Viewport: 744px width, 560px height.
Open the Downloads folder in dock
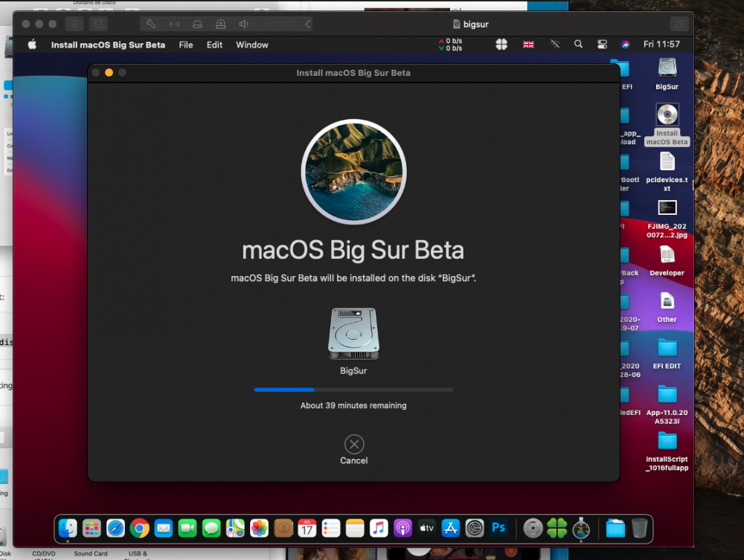tap(615, 528)
